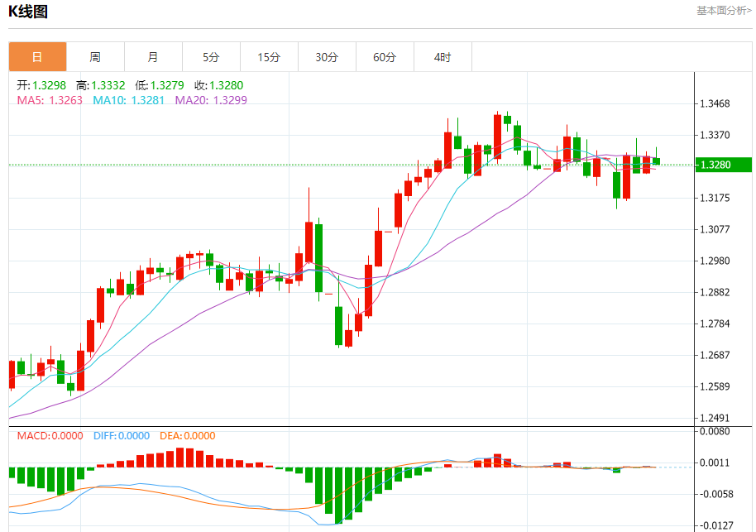Open the 30分 interval tab

click(327, 57)
